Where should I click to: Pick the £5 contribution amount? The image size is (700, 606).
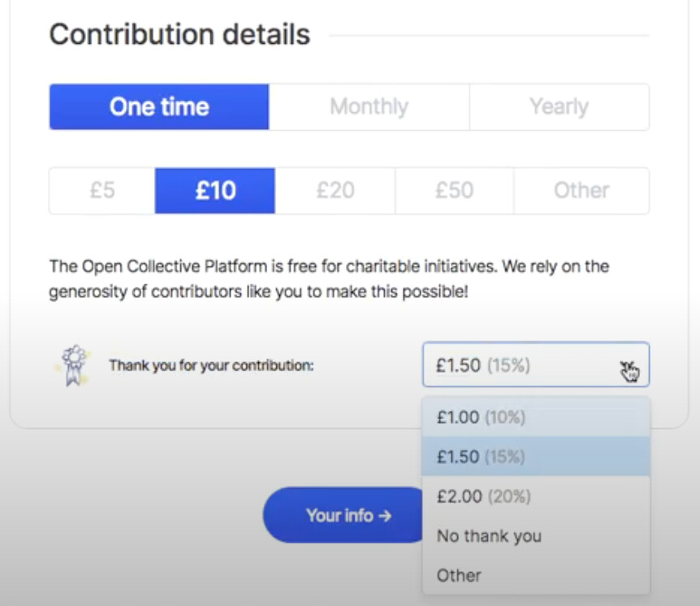click(x=102, y=191)
